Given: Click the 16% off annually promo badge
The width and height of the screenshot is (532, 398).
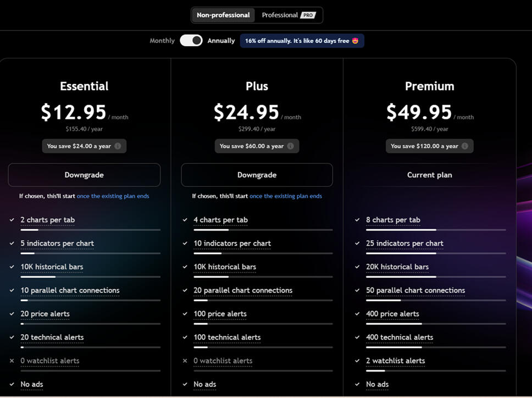Looking at the screenshot, I should (302, 41).
